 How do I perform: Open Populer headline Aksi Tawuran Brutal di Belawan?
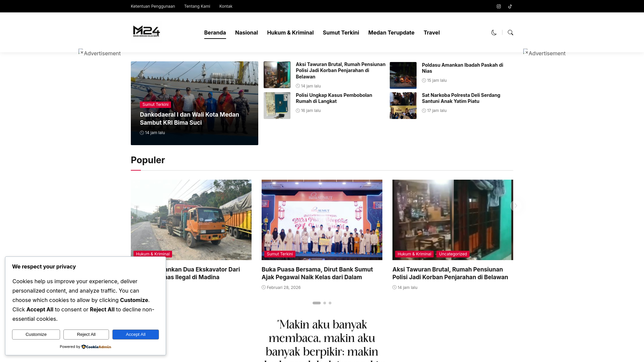(x=450, y=274)
